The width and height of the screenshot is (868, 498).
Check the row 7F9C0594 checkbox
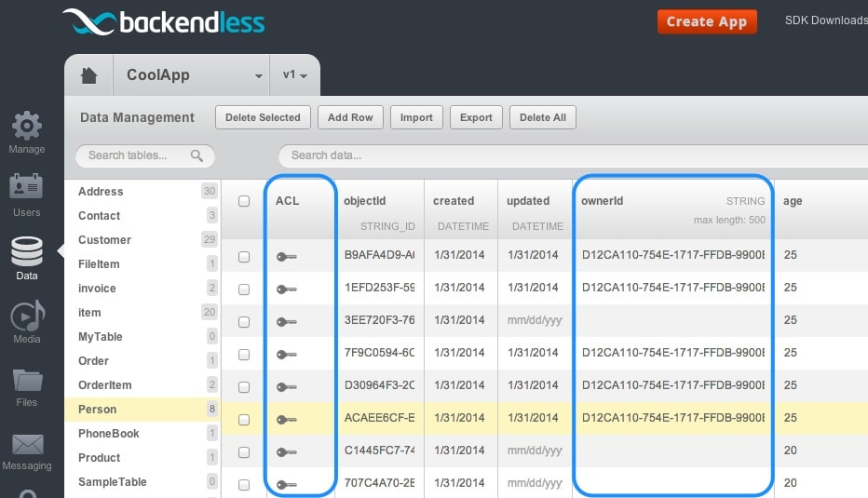(244, 355)
